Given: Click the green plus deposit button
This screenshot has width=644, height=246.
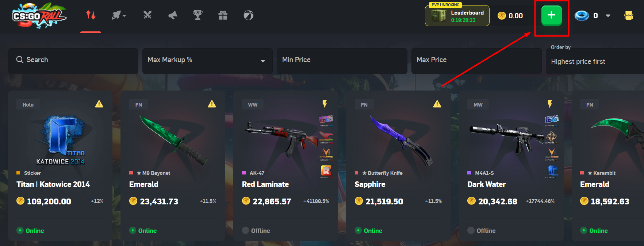Looking at the screenshot, I should [551, 15].
